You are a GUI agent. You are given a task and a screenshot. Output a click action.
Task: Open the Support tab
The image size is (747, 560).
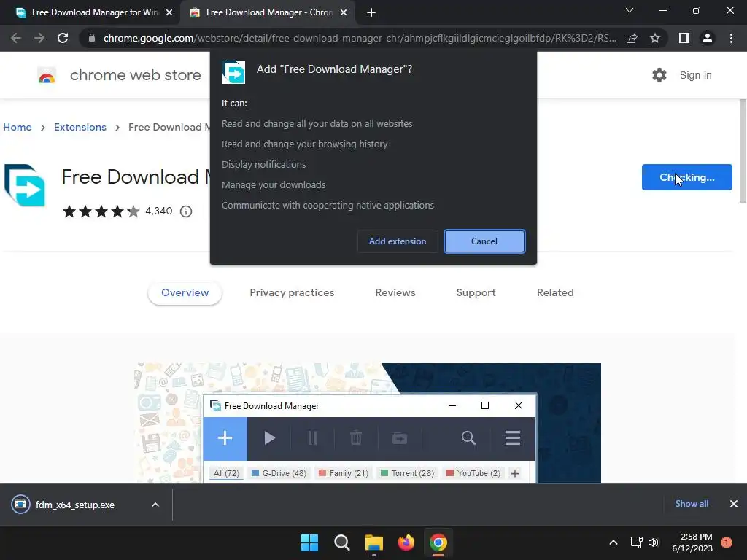pyautogui.click(x=476, y=293)
